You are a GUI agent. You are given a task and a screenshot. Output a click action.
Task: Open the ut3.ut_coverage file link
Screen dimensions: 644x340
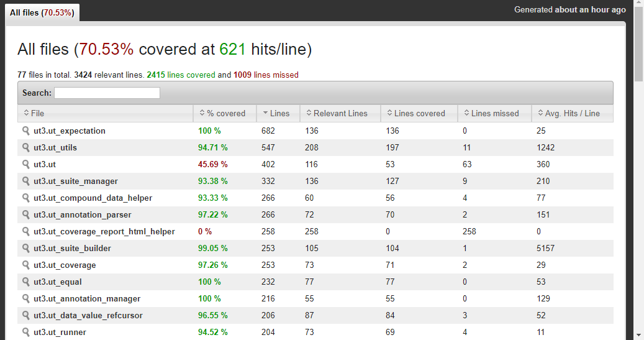65,265
